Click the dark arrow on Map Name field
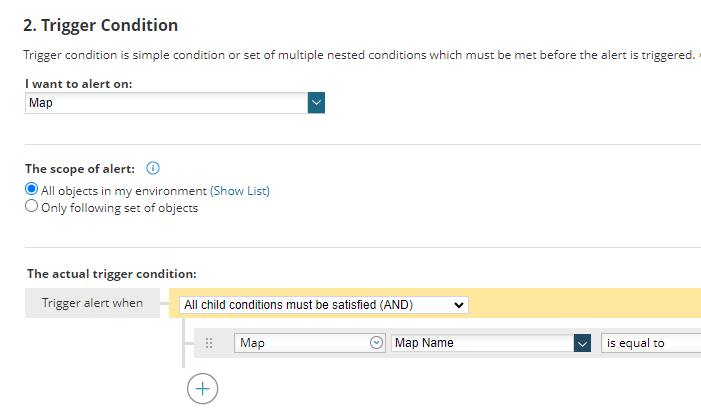Viewport: 701px width, 410px height. [582, 343]
